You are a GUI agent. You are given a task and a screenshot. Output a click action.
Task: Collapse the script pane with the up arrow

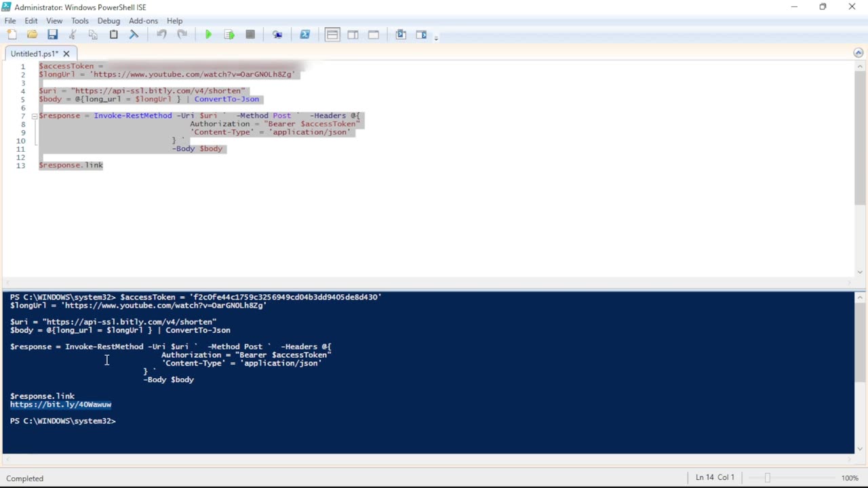tap(859, 53)
